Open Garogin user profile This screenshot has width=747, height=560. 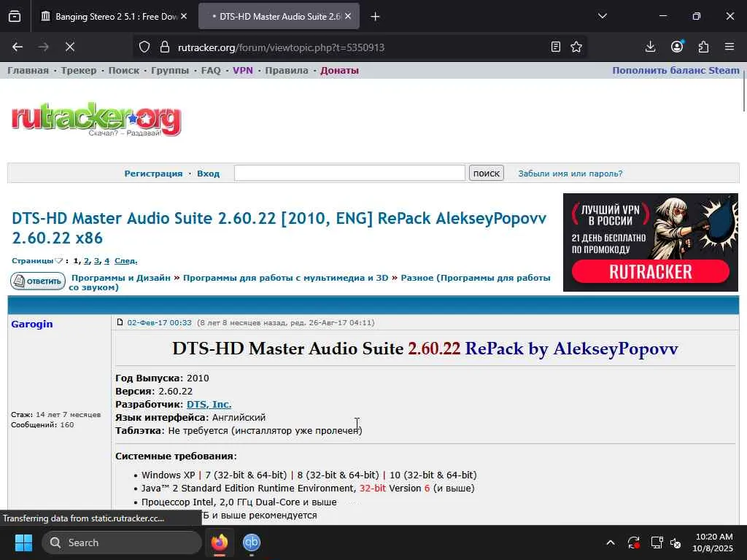pos(32,324)
